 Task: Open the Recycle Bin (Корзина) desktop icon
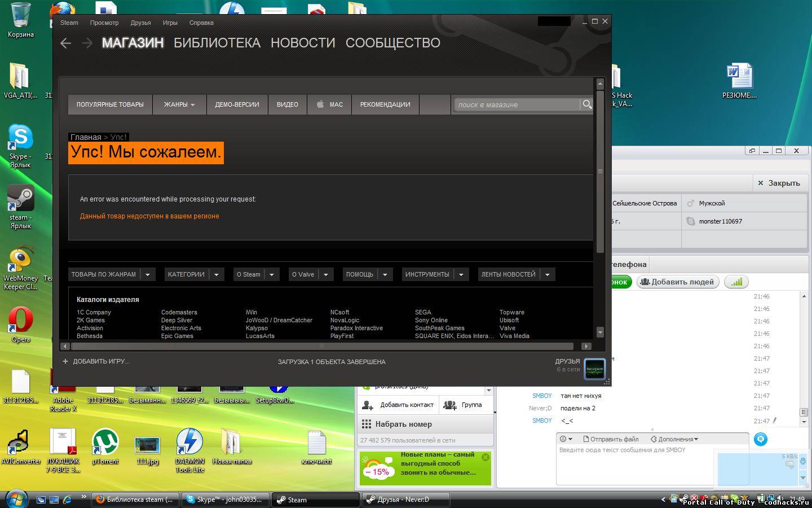pos(21,20)
